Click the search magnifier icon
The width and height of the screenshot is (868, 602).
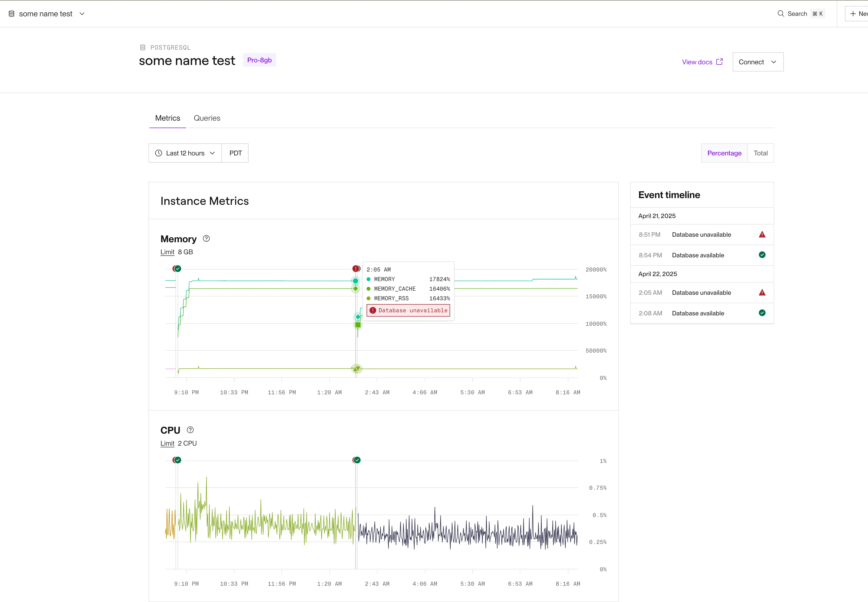pyautogui.click(x=780, y=14)
